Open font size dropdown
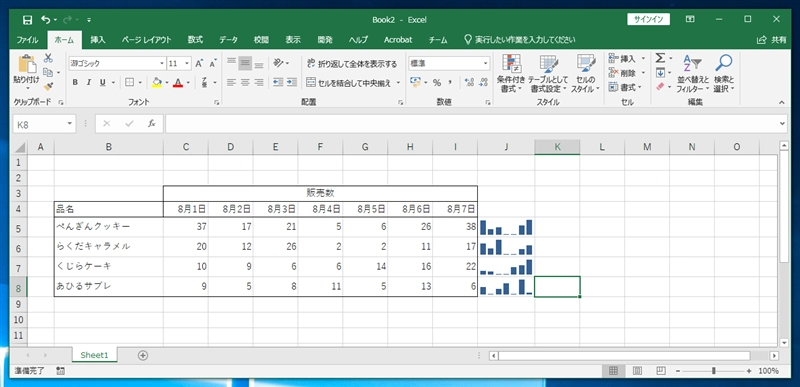The image size is (800, 387). tap(187, 64)
